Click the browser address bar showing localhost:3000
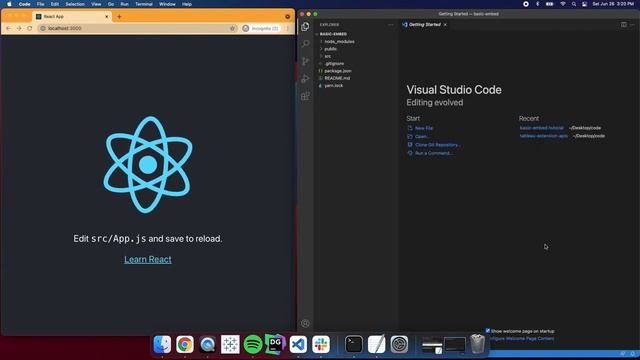The image size is (640, 360). 137,28
